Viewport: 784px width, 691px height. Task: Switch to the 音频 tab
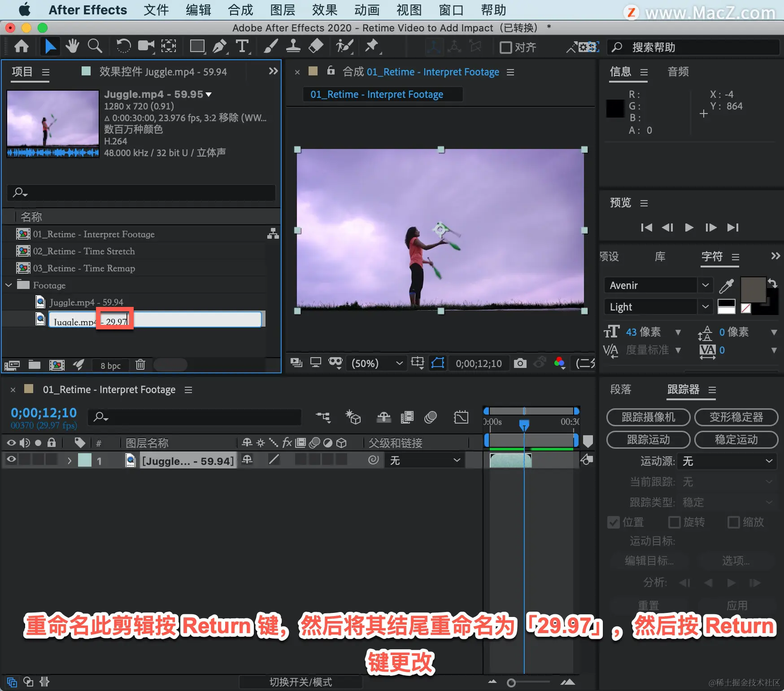pyautogui.click(x=678, y=72)
